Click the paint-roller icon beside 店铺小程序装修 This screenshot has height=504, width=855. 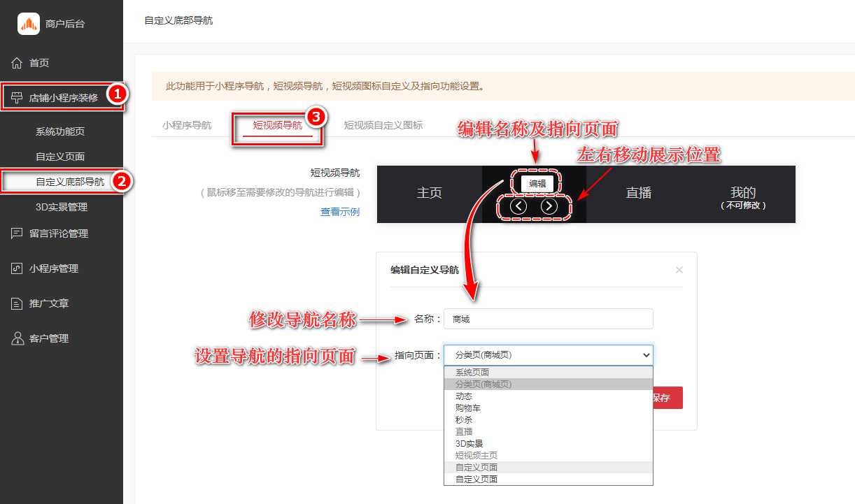pos(17,98)
